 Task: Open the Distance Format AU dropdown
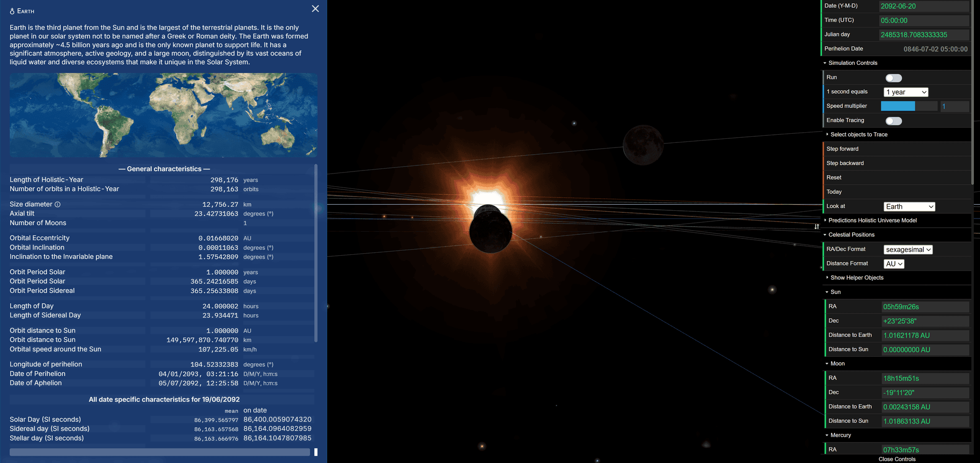893,264
